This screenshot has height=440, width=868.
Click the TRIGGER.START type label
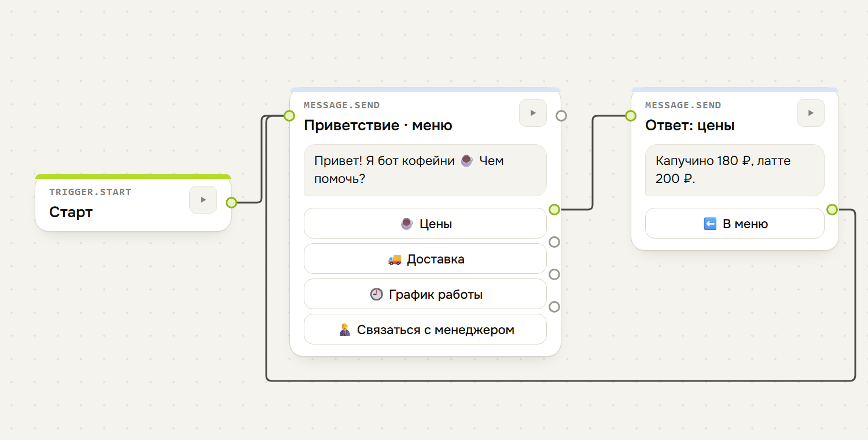(x=90, y=192)
